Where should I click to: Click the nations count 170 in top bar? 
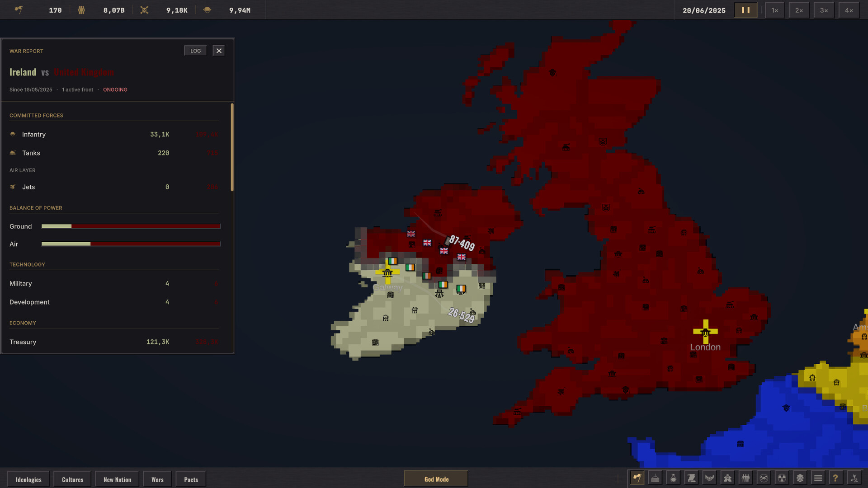tap(55, 10)
